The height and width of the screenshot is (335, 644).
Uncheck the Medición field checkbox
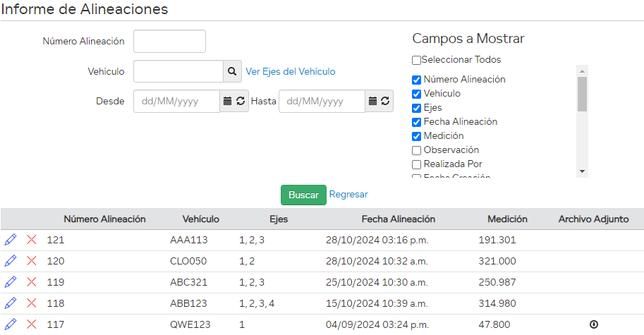416,136
